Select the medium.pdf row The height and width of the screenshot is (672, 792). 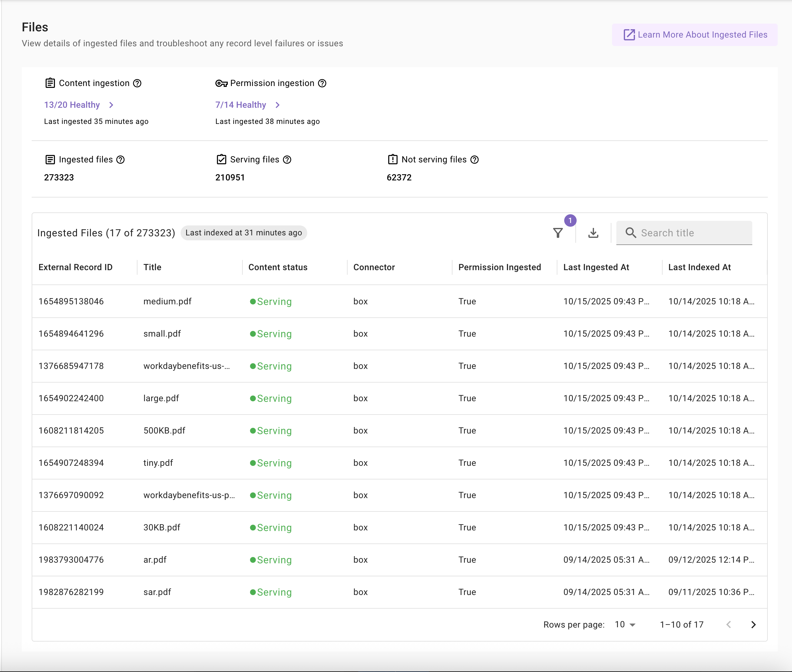[x=168, y=301]
